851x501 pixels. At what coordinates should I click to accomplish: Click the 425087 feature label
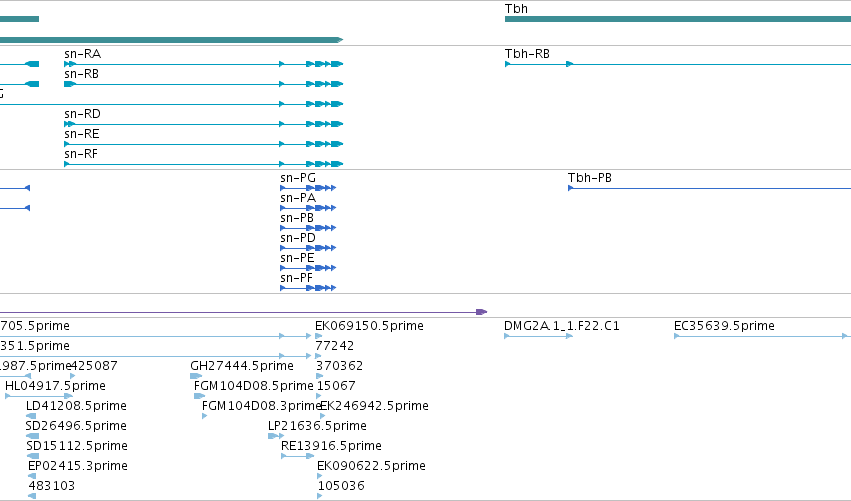(94, 366)
